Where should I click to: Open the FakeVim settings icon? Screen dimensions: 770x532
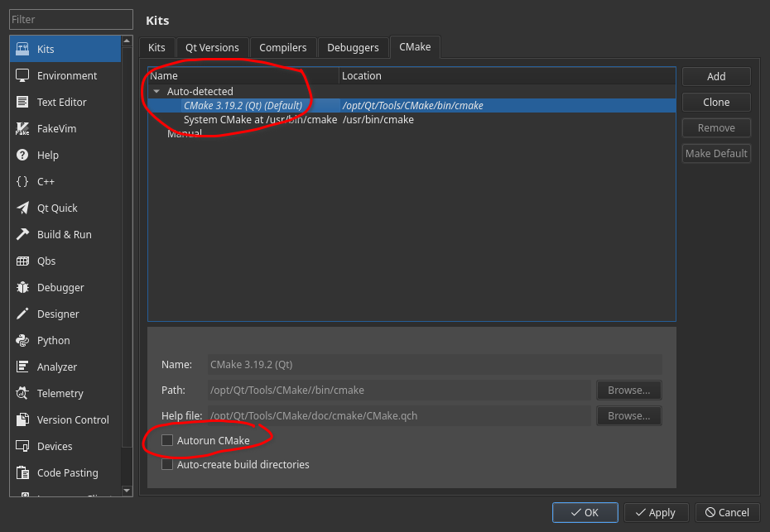click(22, 129)
